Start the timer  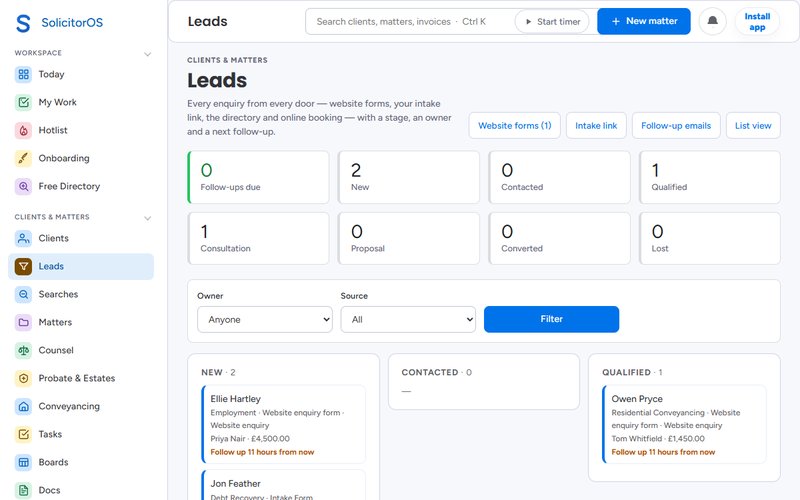[x=553, y=21]
